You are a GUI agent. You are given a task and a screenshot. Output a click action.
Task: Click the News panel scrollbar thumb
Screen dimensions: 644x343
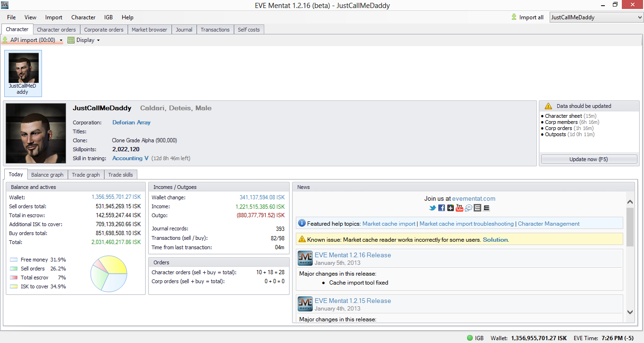pyautogui.click(x=630, y=226)
